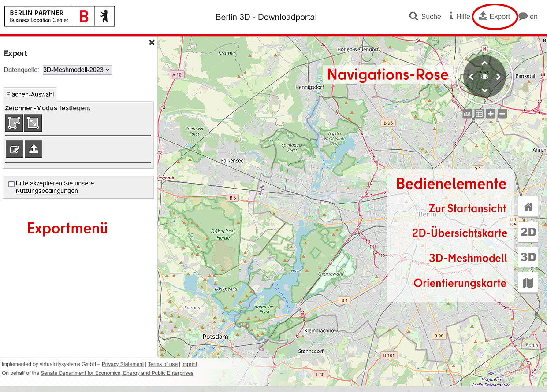Screen dimensions: 547x392
Task: Pan the map east with the right arrow
Action: (x=499, y=77)
